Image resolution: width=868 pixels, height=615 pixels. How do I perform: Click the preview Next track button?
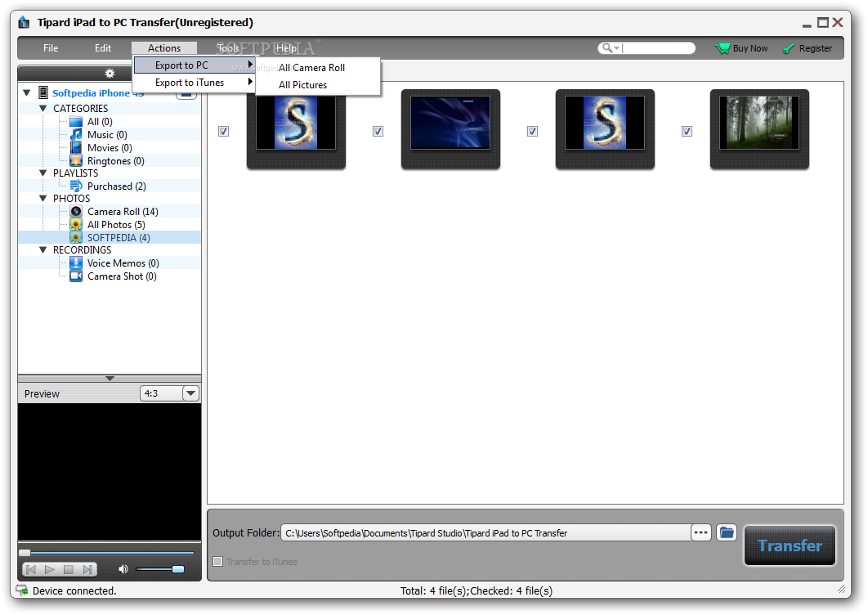(x=87, y=569)
